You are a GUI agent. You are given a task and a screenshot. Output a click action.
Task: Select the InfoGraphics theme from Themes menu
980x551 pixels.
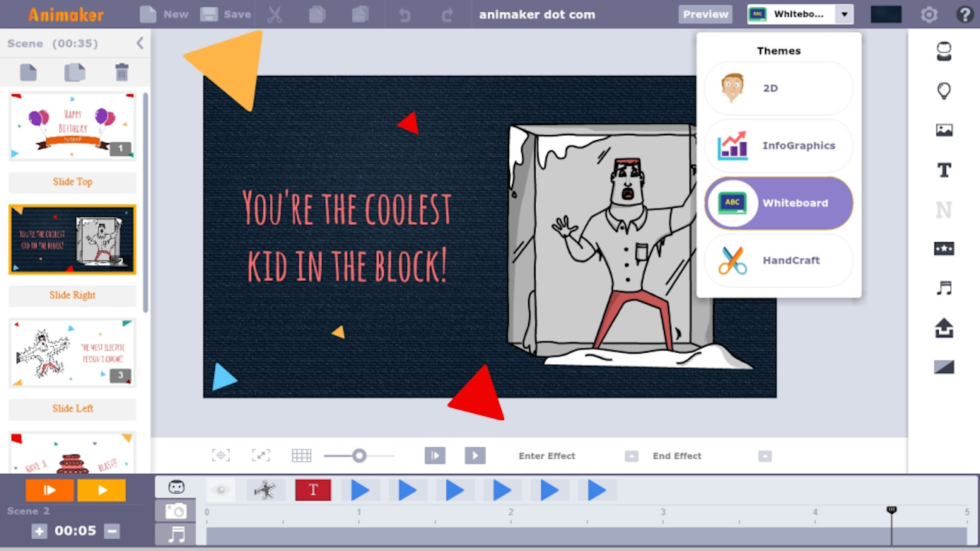778,145
